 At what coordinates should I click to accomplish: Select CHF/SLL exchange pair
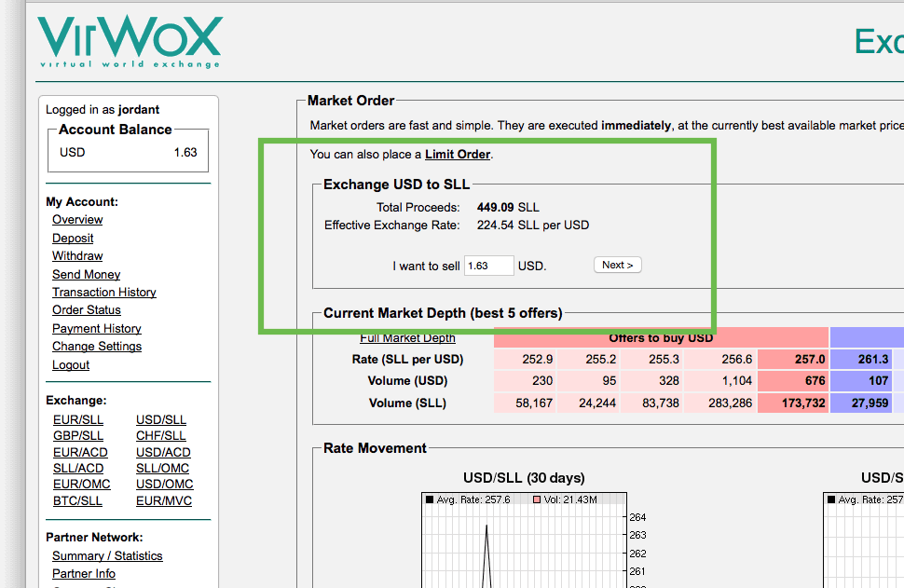click(x=161, y=436)
